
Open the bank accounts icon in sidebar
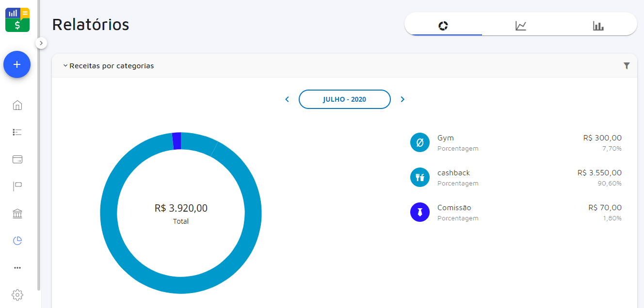(17, 214)
